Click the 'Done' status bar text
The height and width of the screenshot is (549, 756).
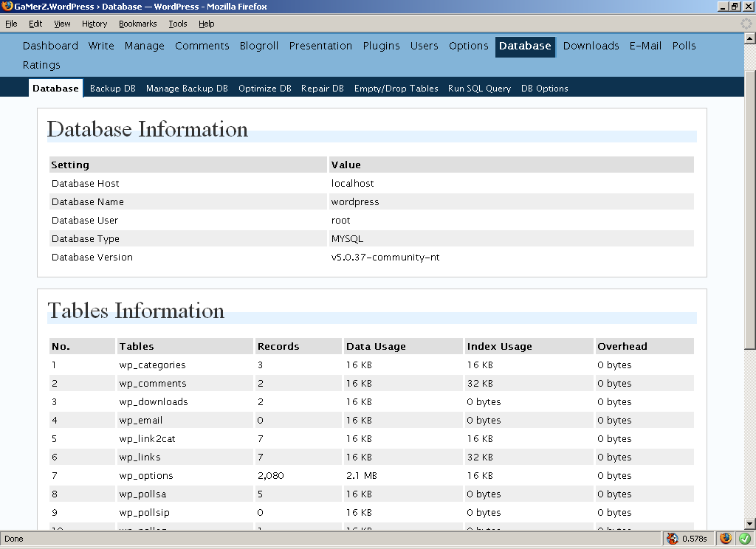point(14,539)
